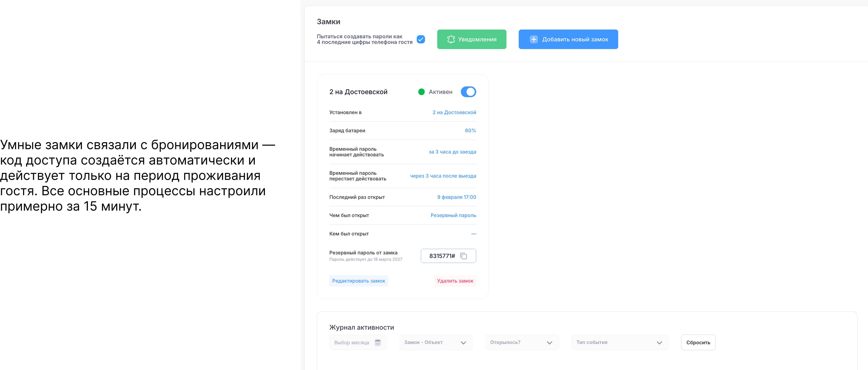Click the value за 3 часа до заезда
The height and width of the screenshot is (370, 868).
click(452, 152)
